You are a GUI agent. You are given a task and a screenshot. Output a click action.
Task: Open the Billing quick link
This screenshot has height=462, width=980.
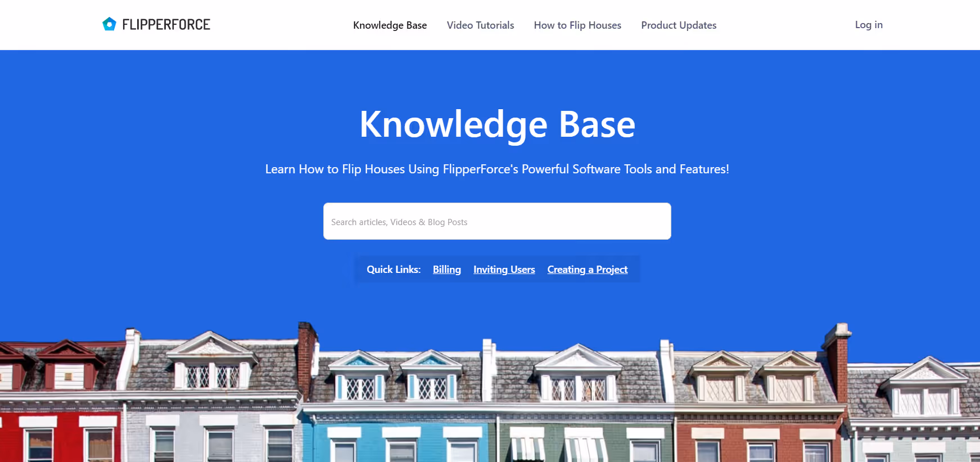pos(447,270)
